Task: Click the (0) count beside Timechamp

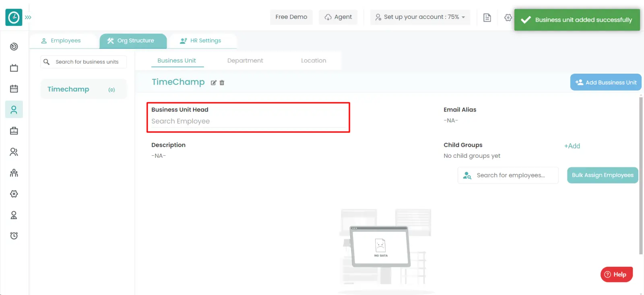Action: point(111,90)
